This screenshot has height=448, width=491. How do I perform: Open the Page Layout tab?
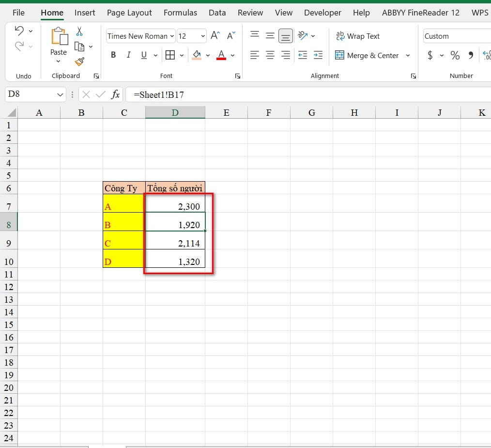[x=129, y=13]
